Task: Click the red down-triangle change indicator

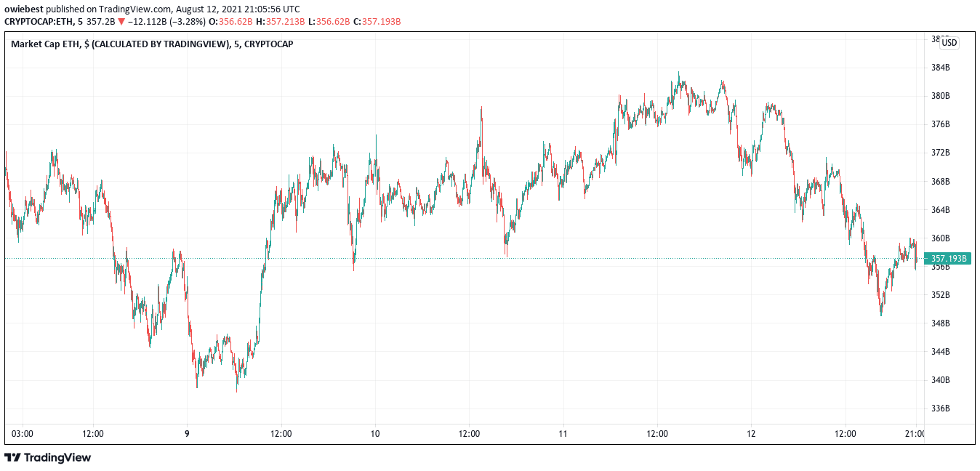Action: 120,22
